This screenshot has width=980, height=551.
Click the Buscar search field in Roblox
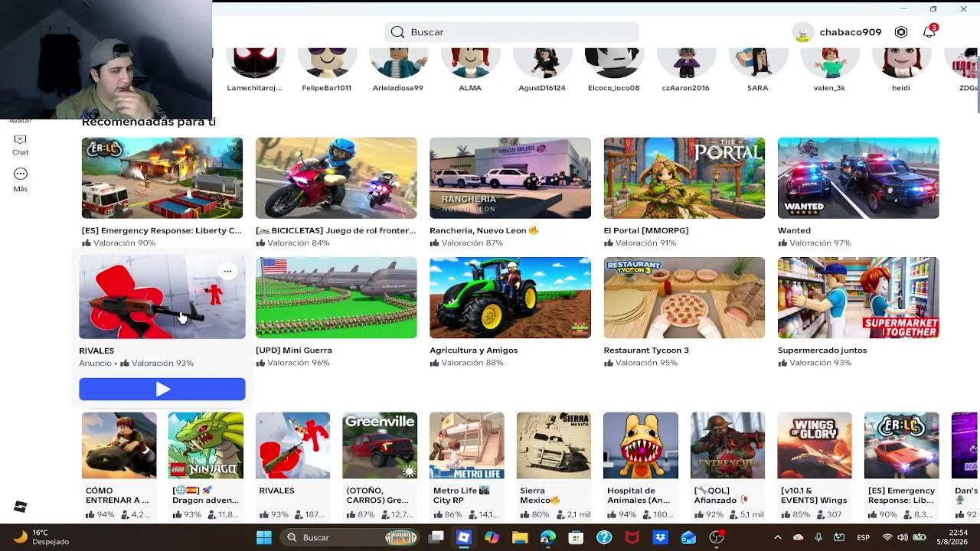(511, 32)
